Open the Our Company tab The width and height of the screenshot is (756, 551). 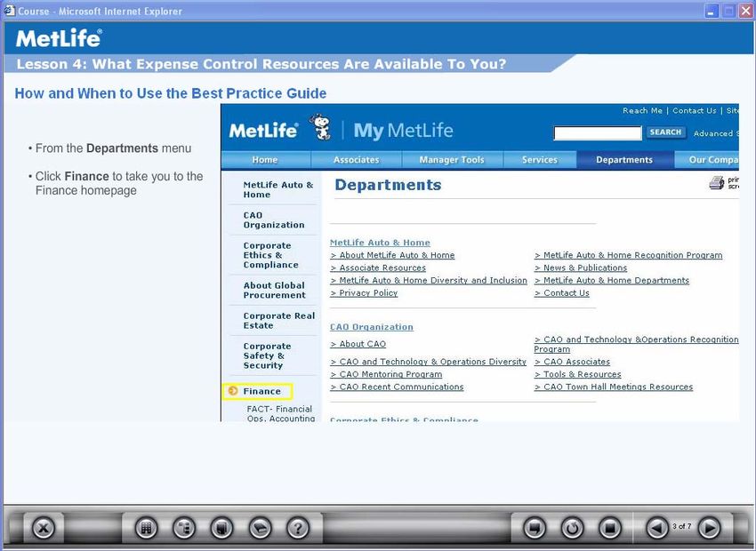[707, 160]
